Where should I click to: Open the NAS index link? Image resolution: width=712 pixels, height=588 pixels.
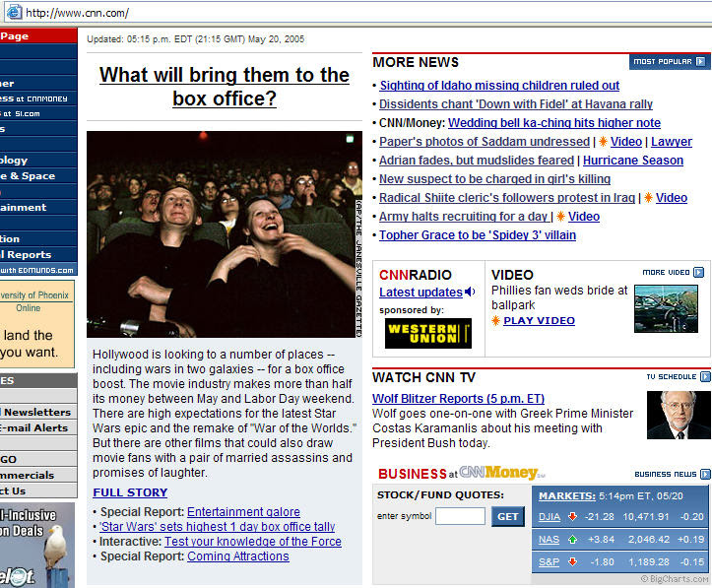549,540
